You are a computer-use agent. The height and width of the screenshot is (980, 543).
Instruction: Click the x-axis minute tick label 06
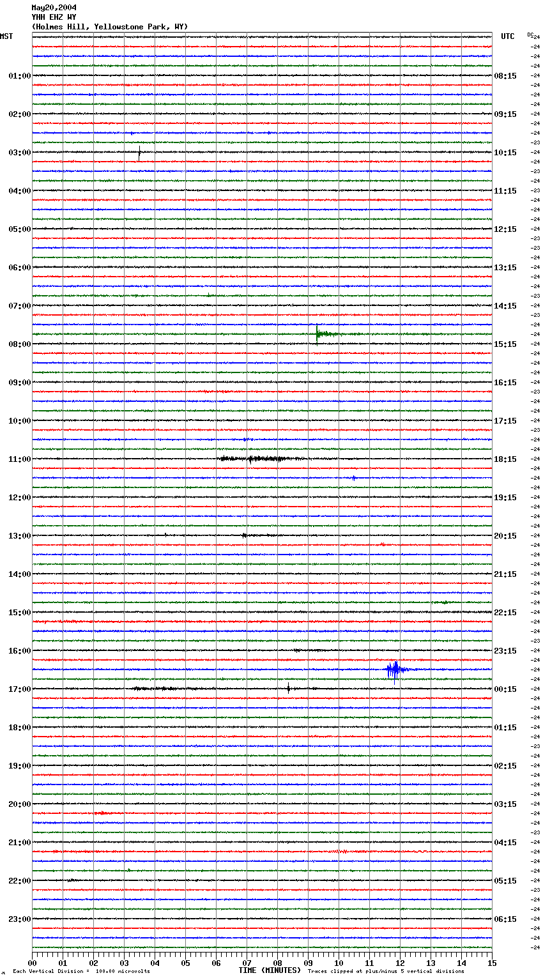(x=216, y=963)
